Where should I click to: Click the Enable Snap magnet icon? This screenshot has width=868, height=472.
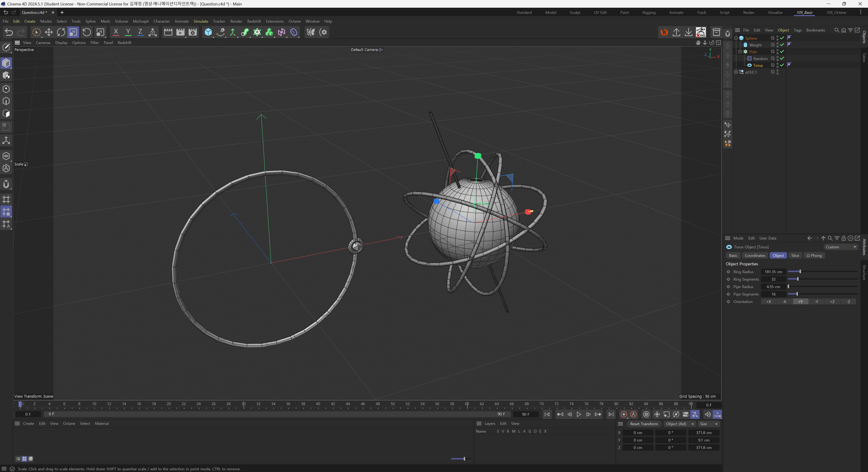point(6,184)
